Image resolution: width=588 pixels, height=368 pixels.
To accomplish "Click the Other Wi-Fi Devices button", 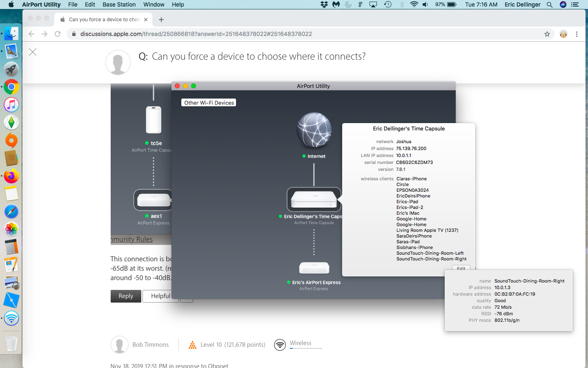I will [x=209, y=103].
